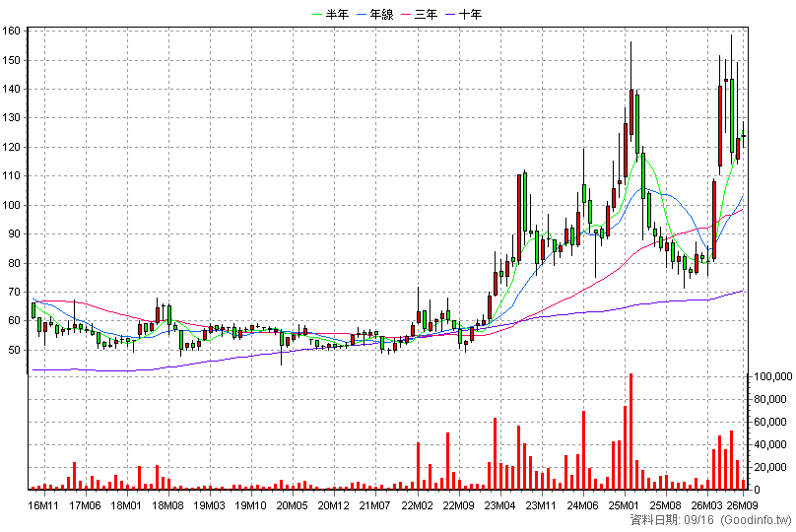Click the 90 price axis label

point(14,234)
